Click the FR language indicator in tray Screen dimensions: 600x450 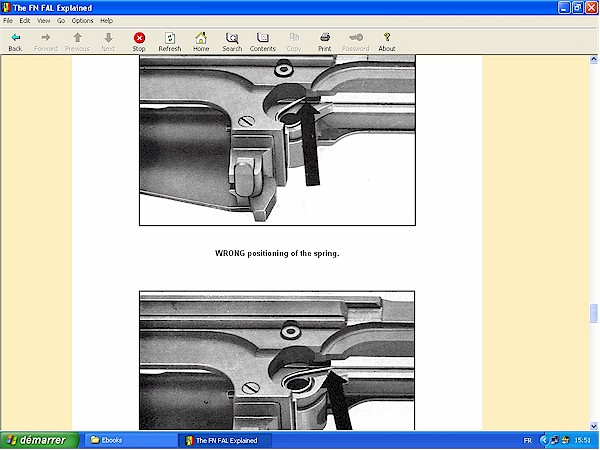coord(528,440)
